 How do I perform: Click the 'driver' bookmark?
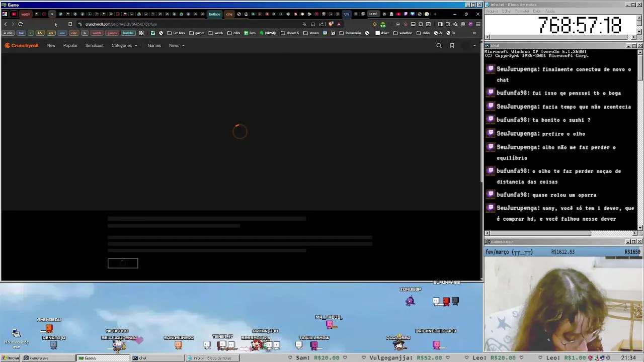382,33
